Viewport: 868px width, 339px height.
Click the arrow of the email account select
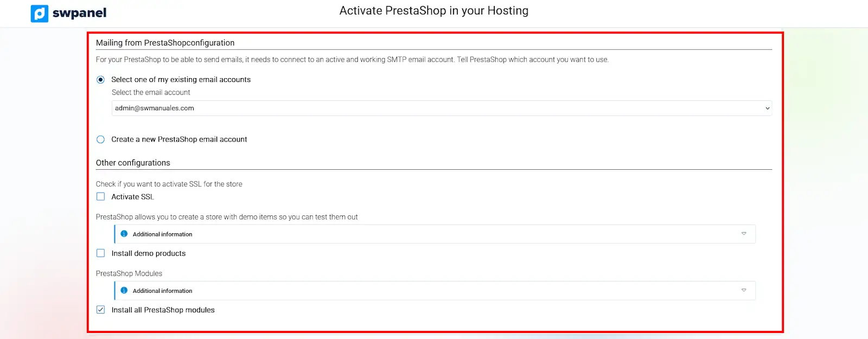767,108
